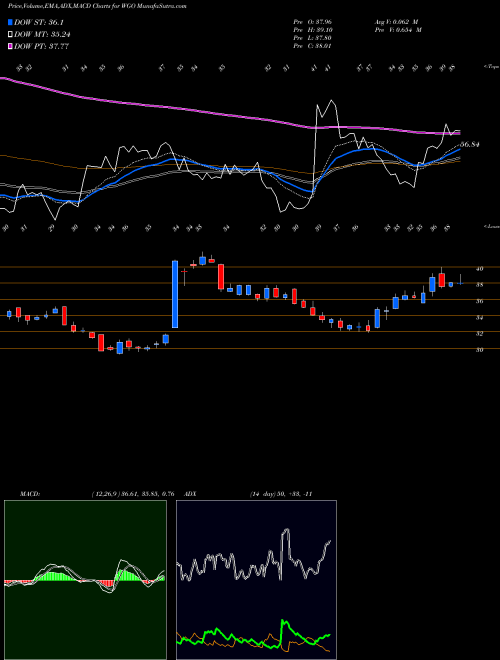Image resolution: width=500 pixels, height=660 pixels.
Task: Select the 'DOW MT: 35.24' legend text
Action: (x=41, y=35)
